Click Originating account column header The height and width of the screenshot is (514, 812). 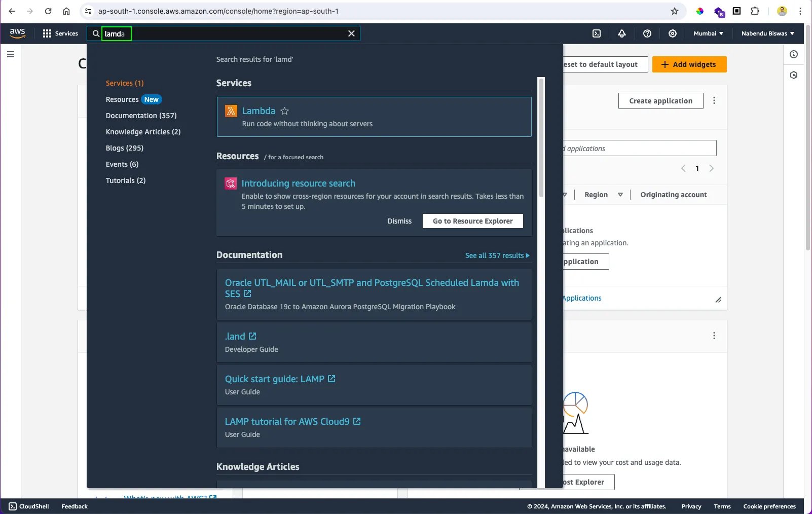(x=674, y=195)
